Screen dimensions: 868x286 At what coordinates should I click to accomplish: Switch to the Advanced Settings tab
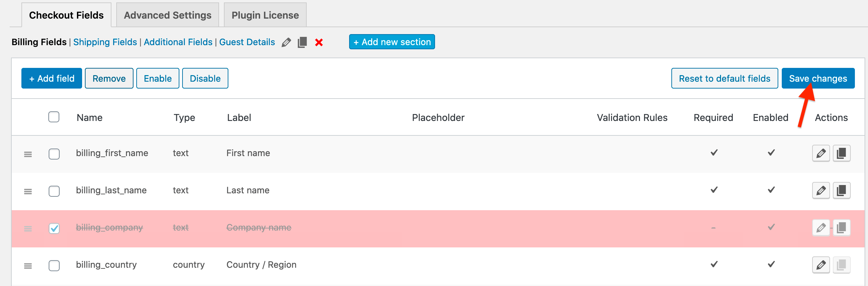point(167,15)
